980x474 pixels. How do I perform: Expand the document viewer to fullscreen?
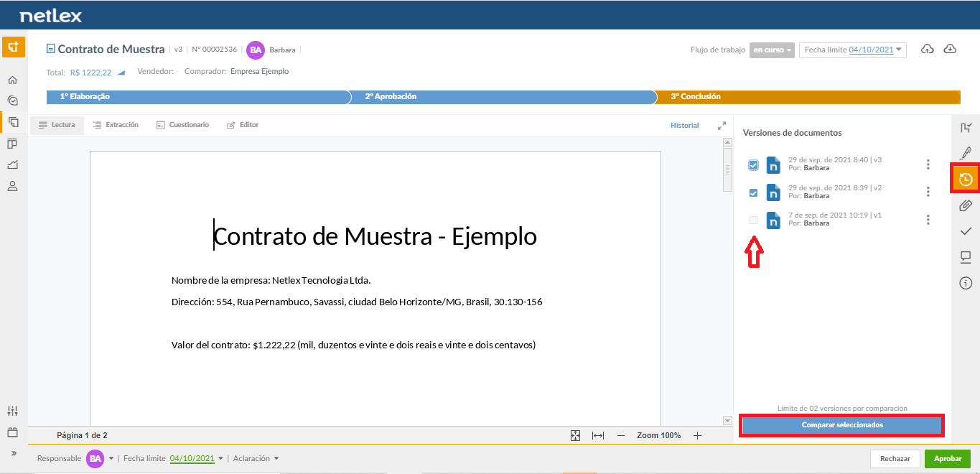722,125
